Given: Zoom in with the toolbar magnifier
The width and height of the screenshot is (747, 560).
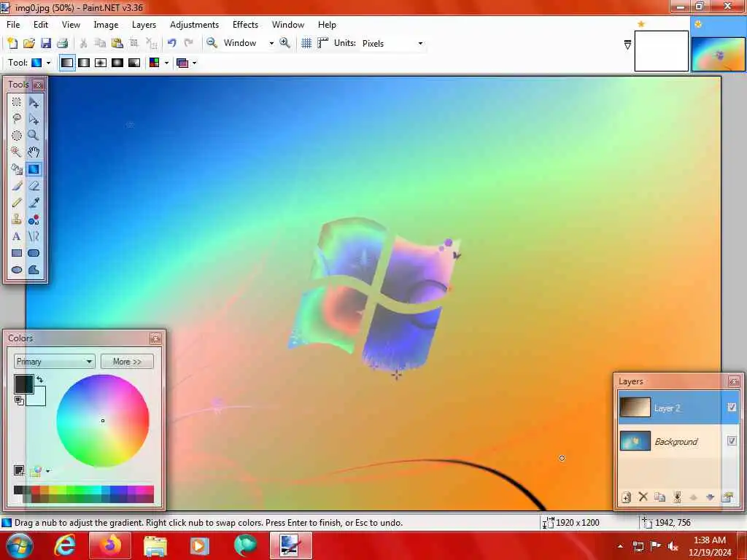Looking at the screenshot, I should pyautogui.click(x=285, y=43).
